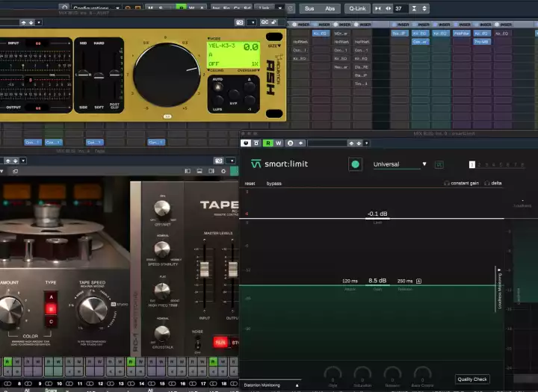The width and height of the screenshot is (538, 392).
Task: Toggle lower zone layout icon in Tape toolbar
Action: point(200,171)
